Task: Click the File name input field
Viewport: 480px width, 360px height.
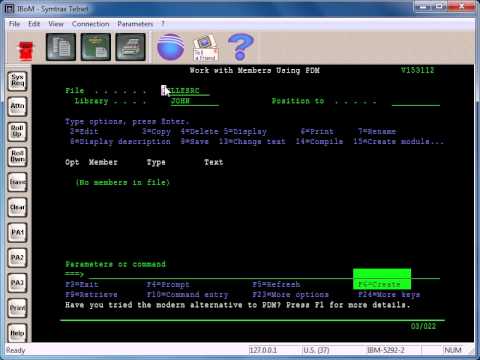Action: point(185,91)
